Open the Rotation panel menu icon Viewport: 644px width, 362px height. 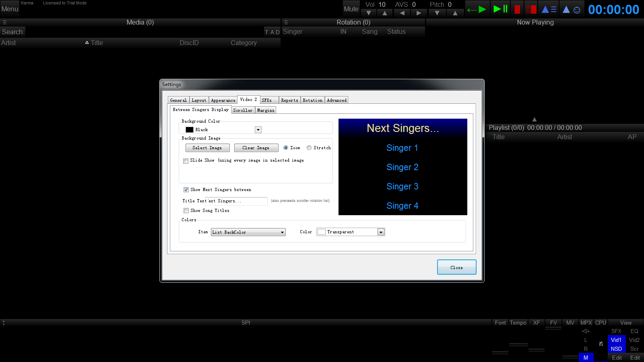286,23
